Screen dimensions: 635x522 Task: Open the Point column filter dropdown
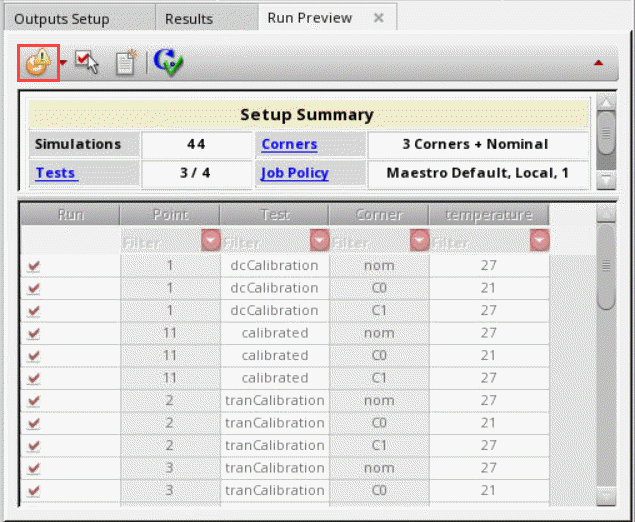[x=211, y=241]
